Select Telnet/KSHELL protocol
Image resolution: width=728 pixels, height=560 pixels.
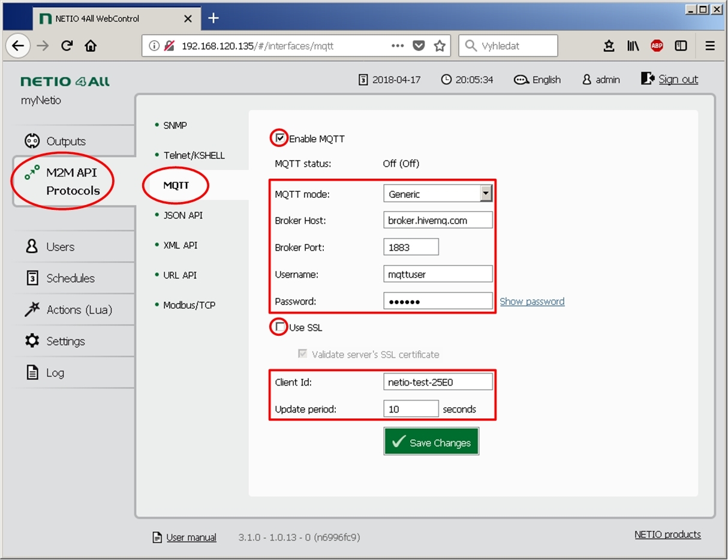[194, 155]
